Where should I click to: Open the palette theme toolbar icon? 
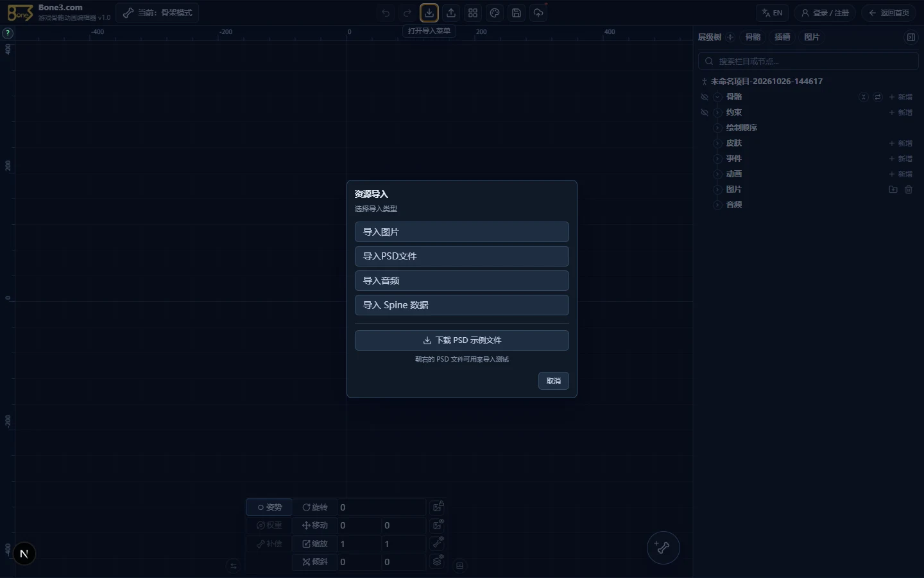click(x=495, y=13)
